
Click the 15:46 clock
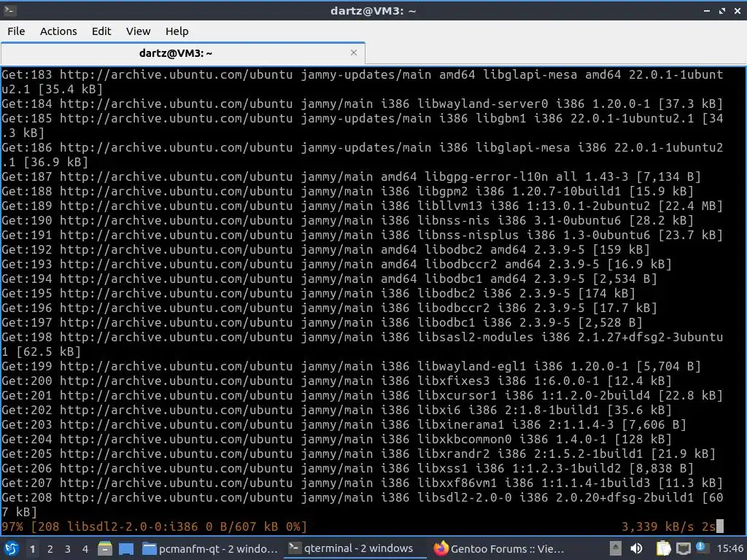[729, 548]
